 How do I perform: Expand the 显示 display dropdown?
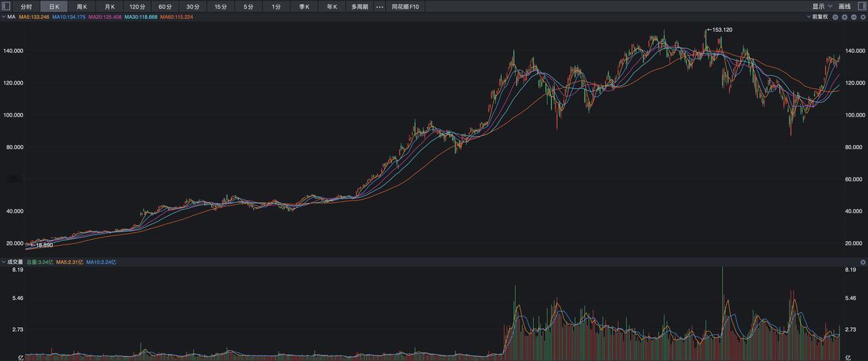pyautogui.click(x=823, y=7)
